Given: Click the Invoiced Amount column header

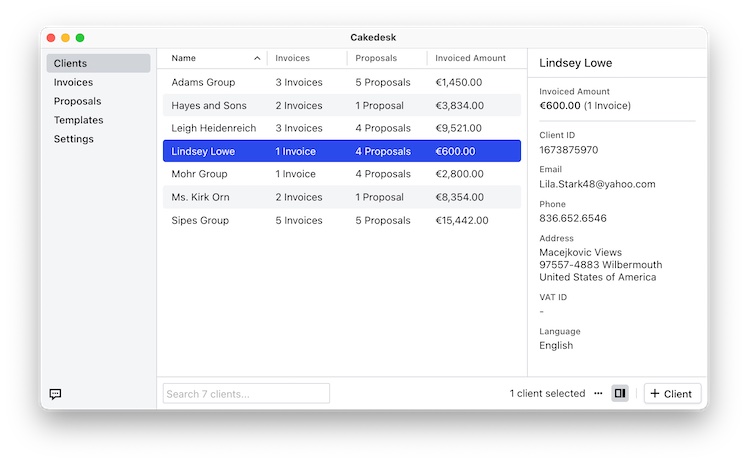Looking at the screenshot, I should tap(470, 59).
